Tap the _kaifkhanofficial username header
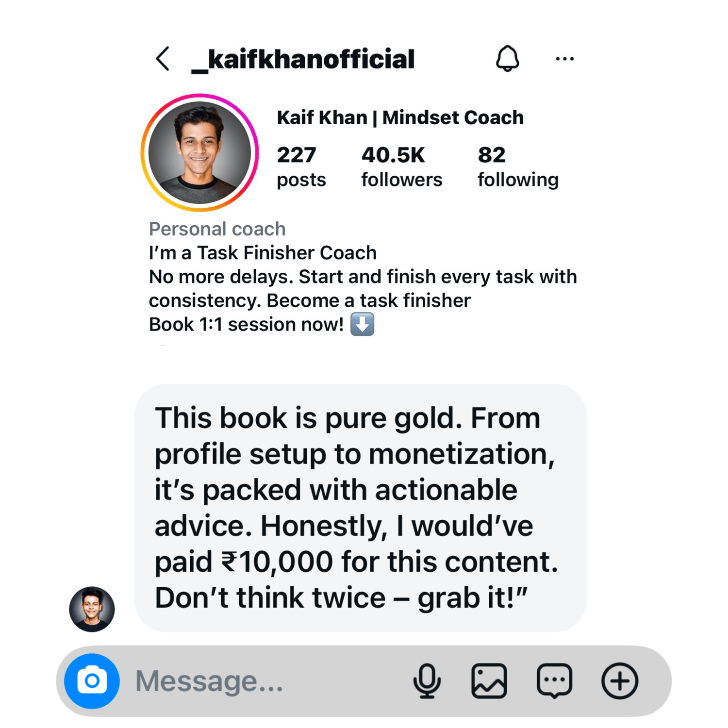Viewport: 728px width, 728px height. (303, 59)
